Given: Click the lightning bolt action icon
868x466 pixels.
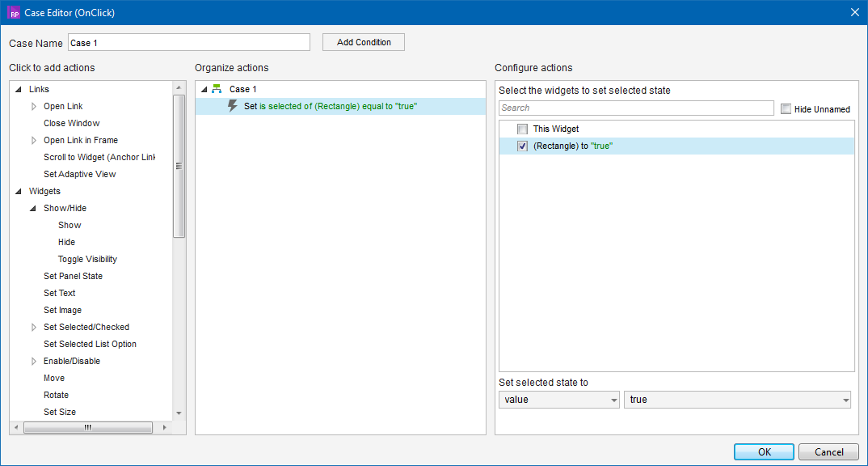Looking at the screenshot, I should pos(233,106).
